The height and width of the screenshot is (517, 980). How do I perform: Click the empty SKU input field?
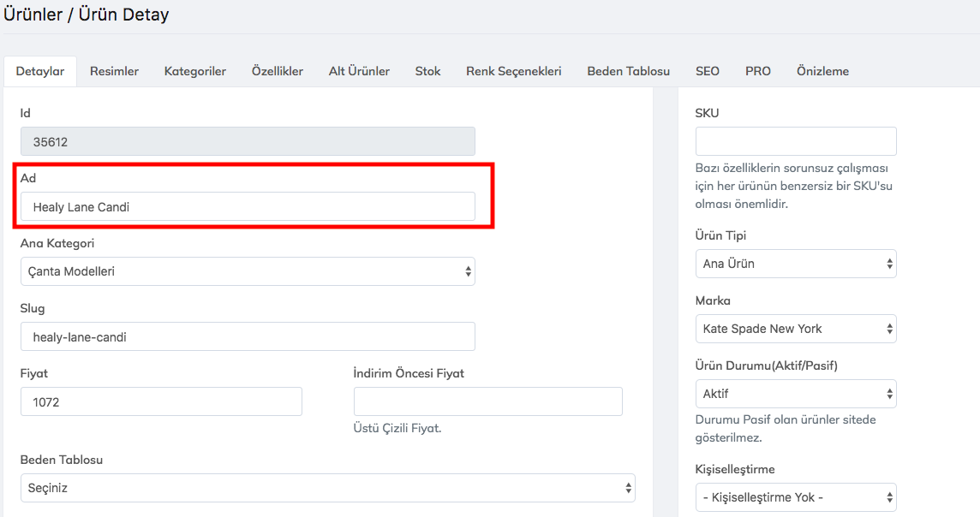[795, 141]
